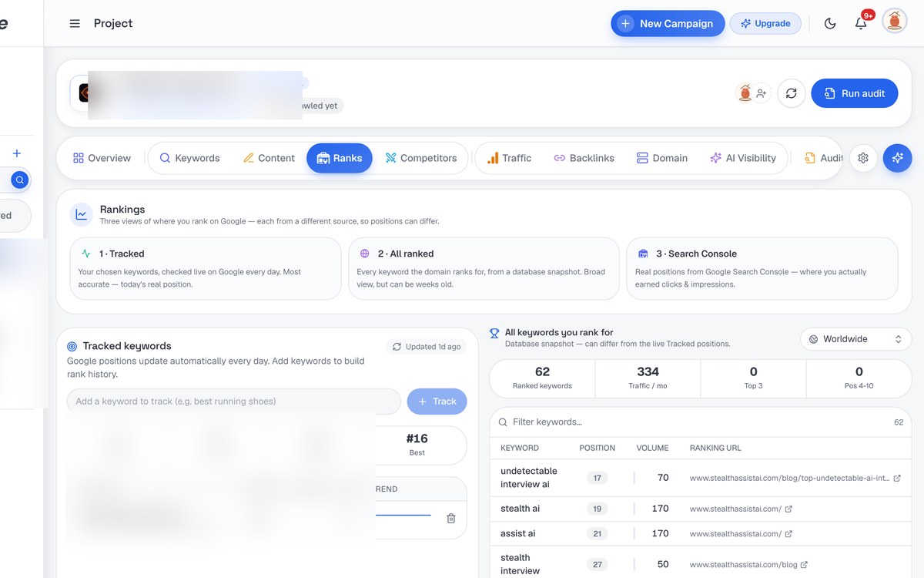Select the Ranks tab
The height and width of the screenshot is (578, 924).
(x=340, y=158)
